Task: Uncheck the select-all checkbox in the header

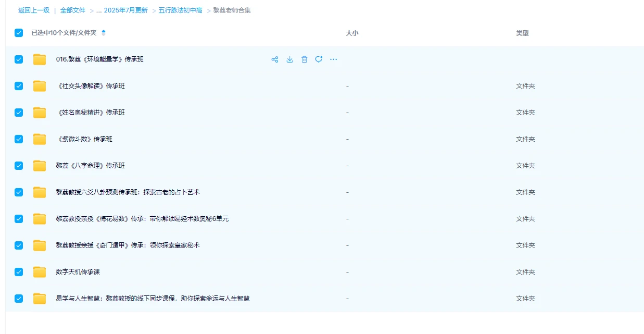Action: tap(19, 33)
